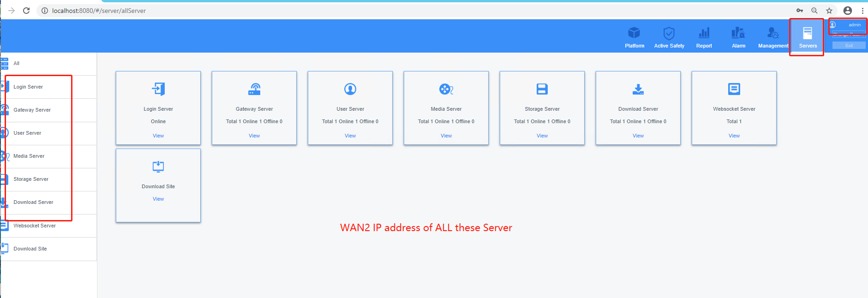This screenshot has width=868, height=298.
Task: Click View link on Download Site card
Action: tap(158, 199)
